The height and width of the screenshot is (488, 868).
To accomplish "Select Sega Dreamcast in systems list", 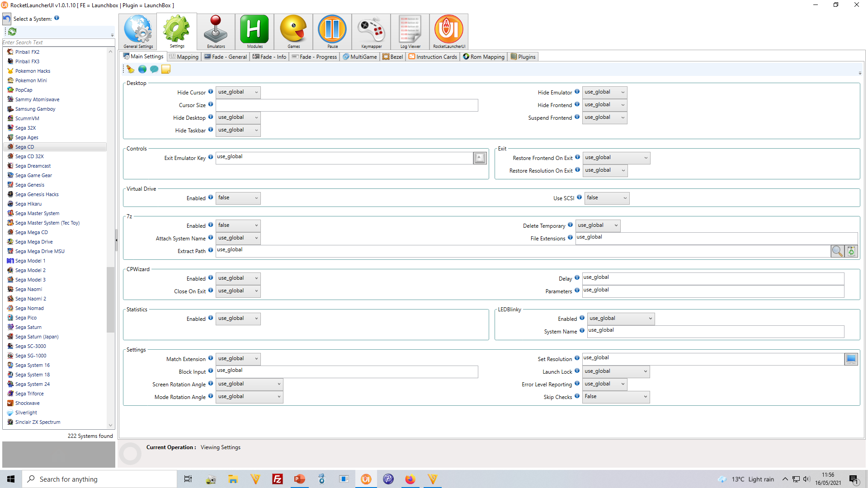I will click(33, 166).
